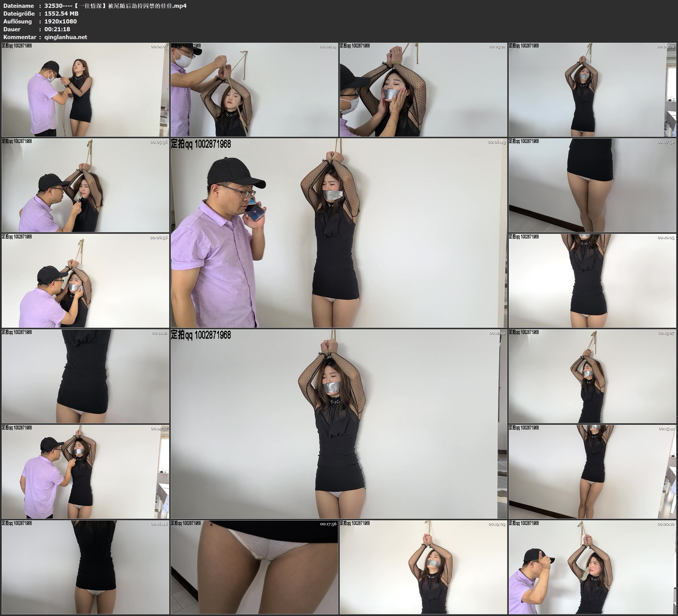Open the frame timestamped 00:03:21
Image resolution: width=678 pixels, height=616 pixels.
pos(423,89)
